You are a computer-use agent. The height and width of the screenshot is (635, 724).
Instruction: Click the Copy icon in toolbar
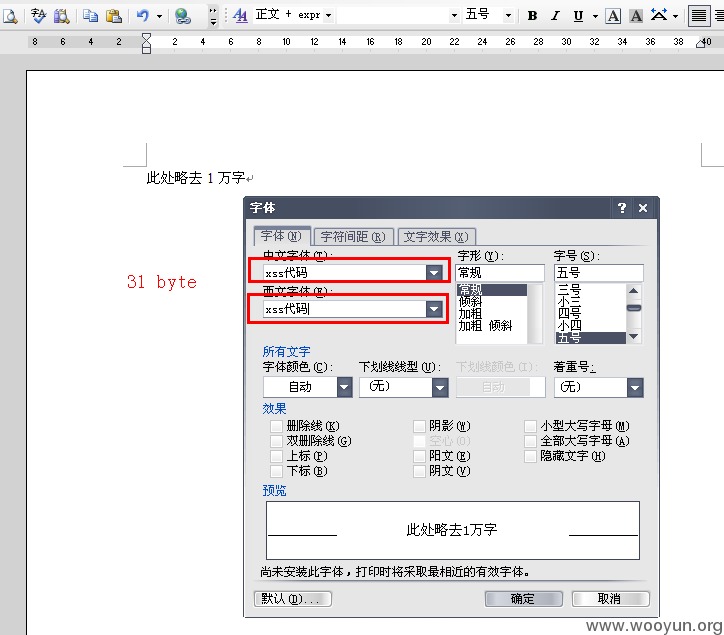[90, 16]
